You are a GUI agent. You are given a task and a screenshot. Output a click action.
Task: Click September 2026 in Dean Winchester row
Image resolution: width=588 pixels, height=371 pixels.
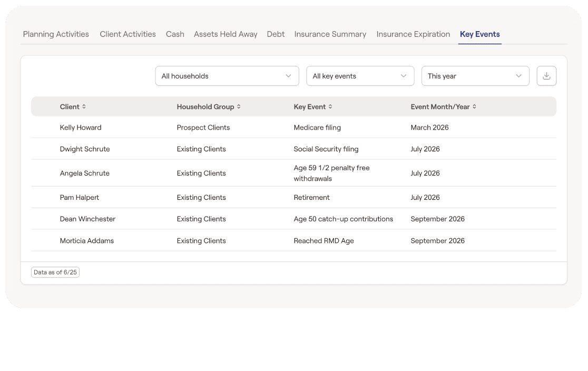[437, 219]
